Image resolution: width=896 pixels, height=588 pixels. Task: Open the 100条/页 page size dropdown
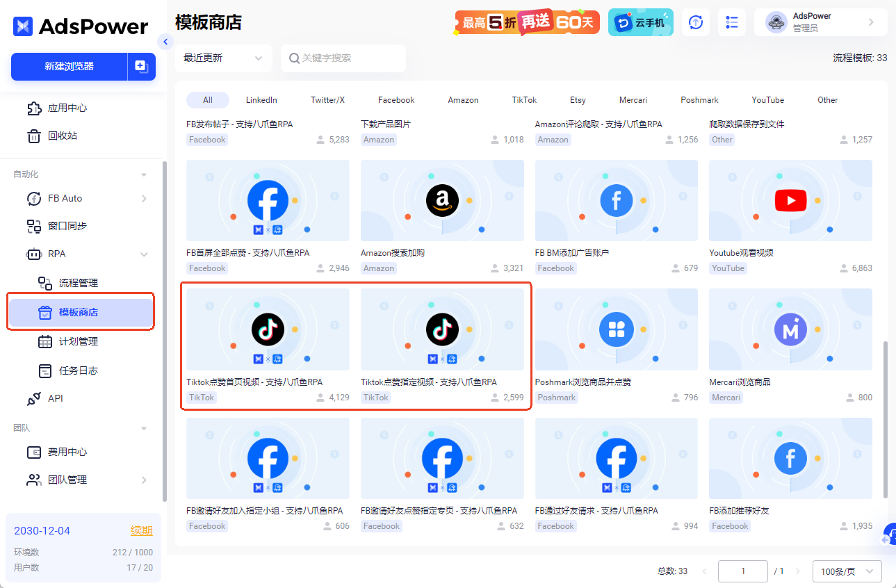(x=847, y=571)
